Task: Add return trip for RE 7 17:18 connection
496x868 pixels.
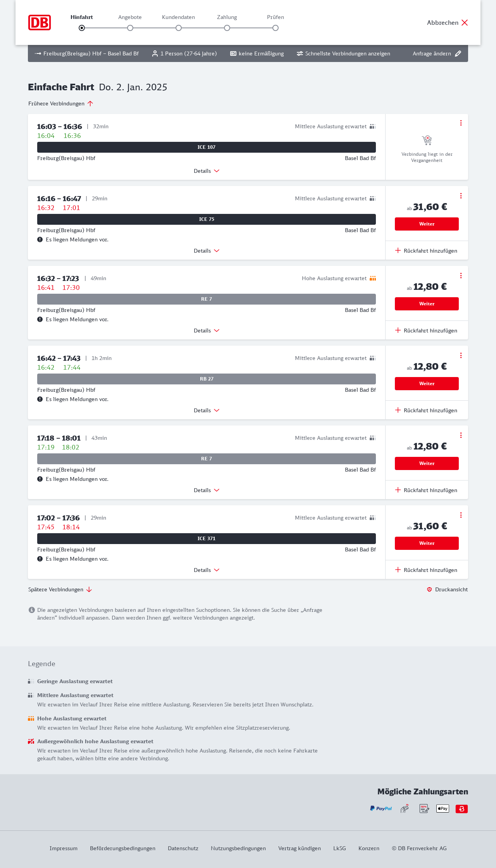Action: coord(426,490)
